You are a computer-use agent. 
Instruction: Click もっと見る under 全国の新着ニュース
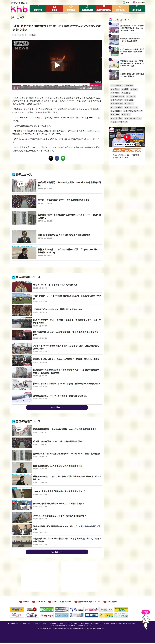57,552
